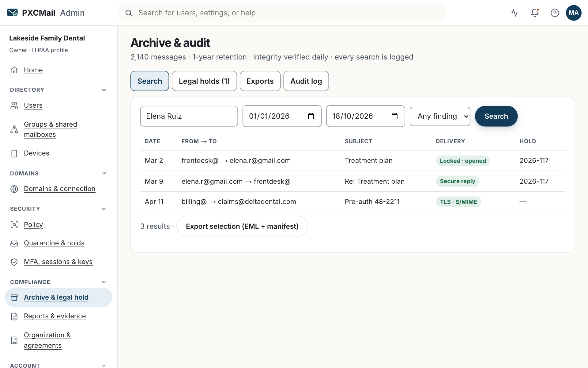Viewport: 588px width, 368px height.
Task: Click the Elena Ruiz name field
Action: tap(189, 116)
